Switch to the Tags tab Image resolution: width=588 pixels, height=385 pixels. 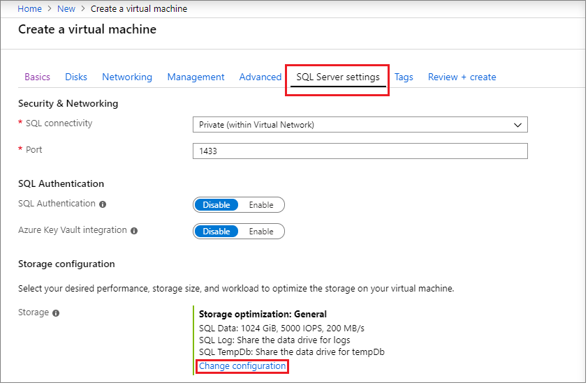pyautogui.click(x=404, y=77)
